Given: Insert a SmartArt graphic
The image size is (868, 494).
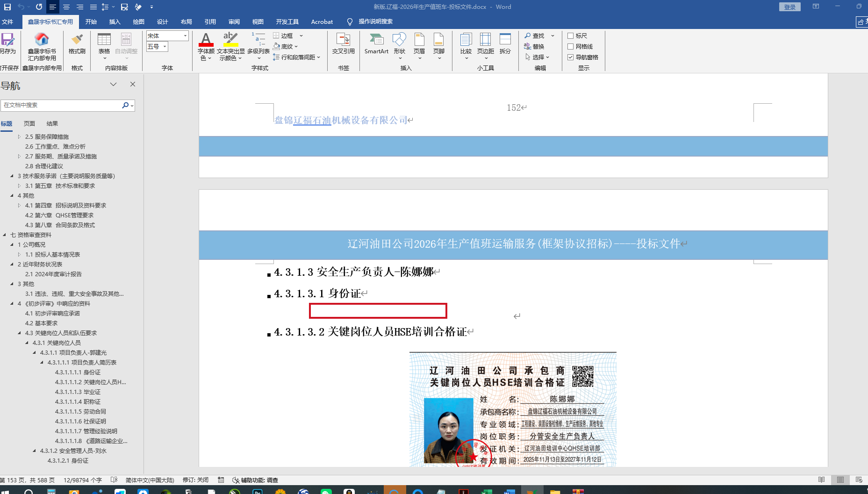Looking at the screenshot, I should tap(376, 43).
